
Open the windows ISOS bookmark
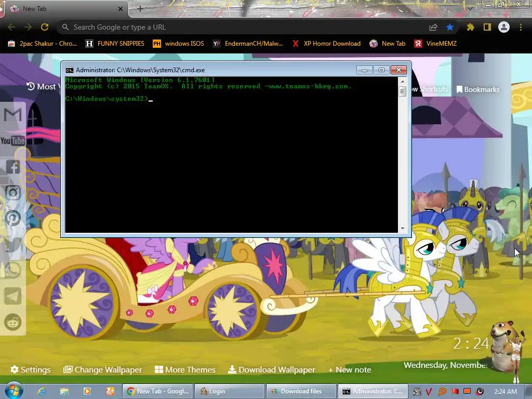tap(179, 44)
